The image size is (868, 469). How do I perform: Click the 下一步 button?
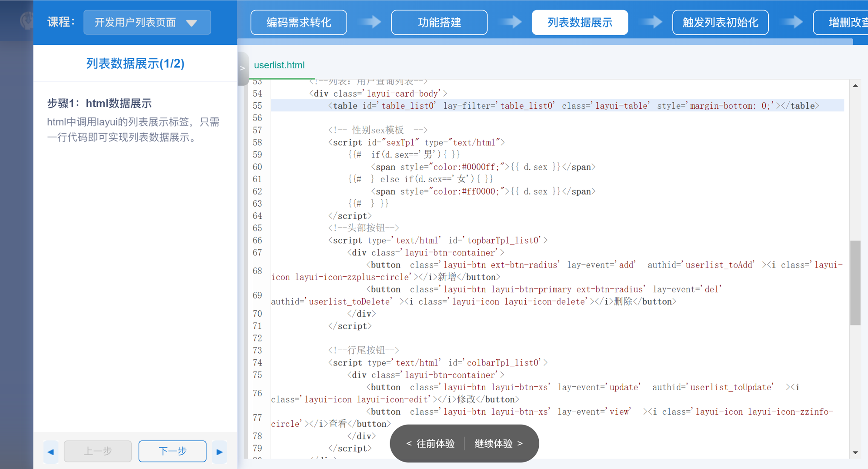(172, 451)
